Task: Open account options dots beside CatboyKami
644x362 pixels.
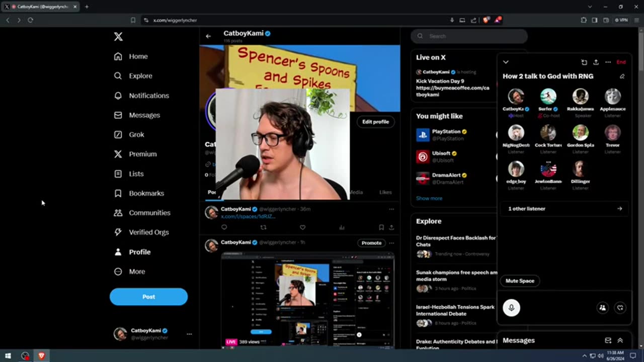Action: (189, 334)
